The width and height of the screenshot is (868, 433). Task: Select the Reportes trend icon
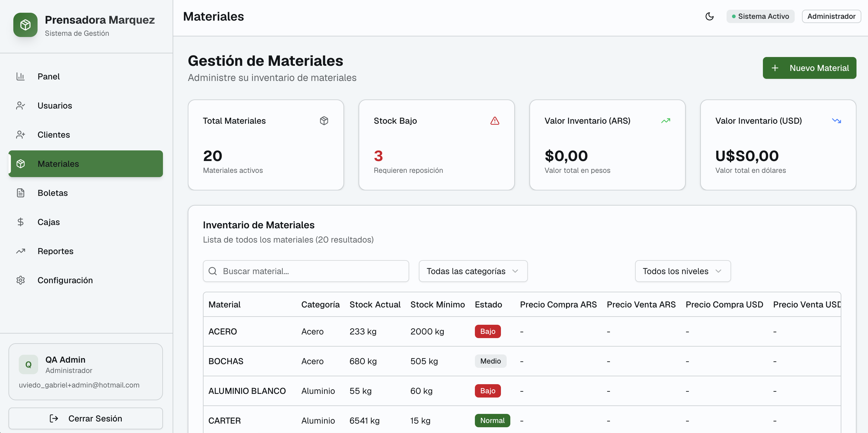[21, 251]
